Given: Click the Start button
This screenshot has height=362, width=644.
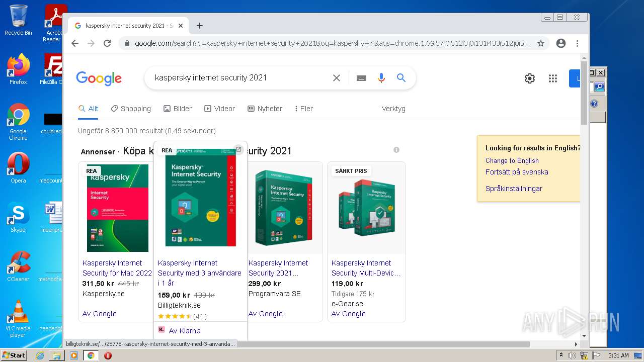Looking at the screenshot, I should (14, 355).
